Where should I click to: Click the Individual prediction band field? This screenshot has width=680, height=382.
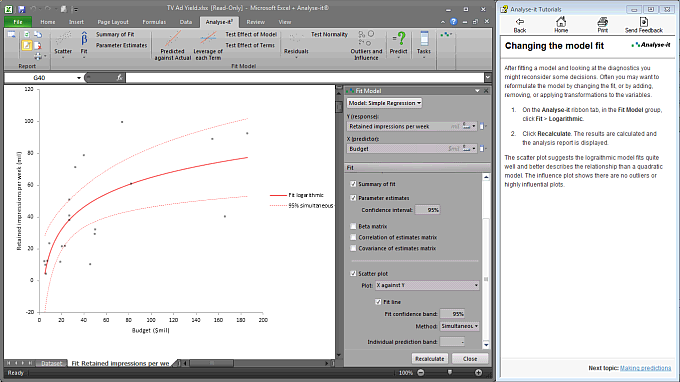point(452,342)
